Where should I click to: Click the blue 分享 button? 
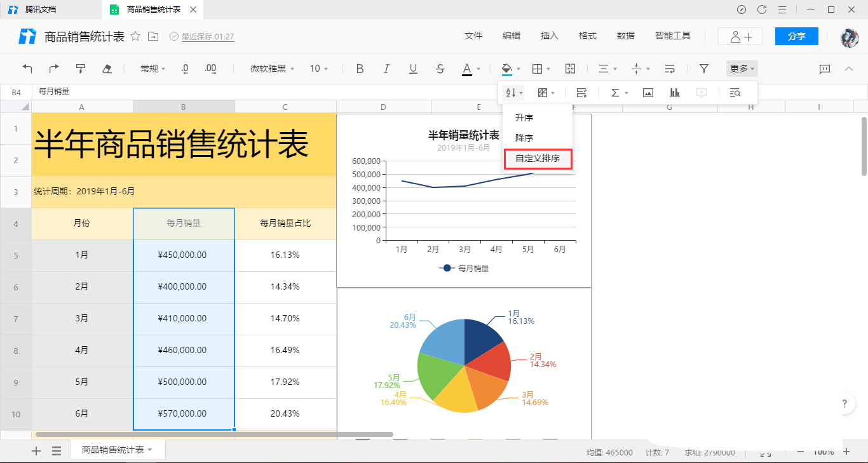[x=797, y=36]
